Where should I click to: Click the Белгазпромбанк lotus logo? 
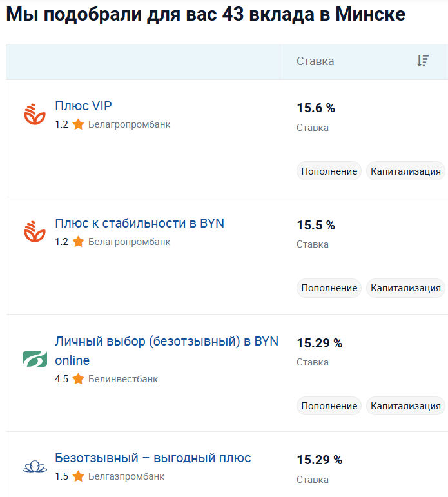point(35,467)
